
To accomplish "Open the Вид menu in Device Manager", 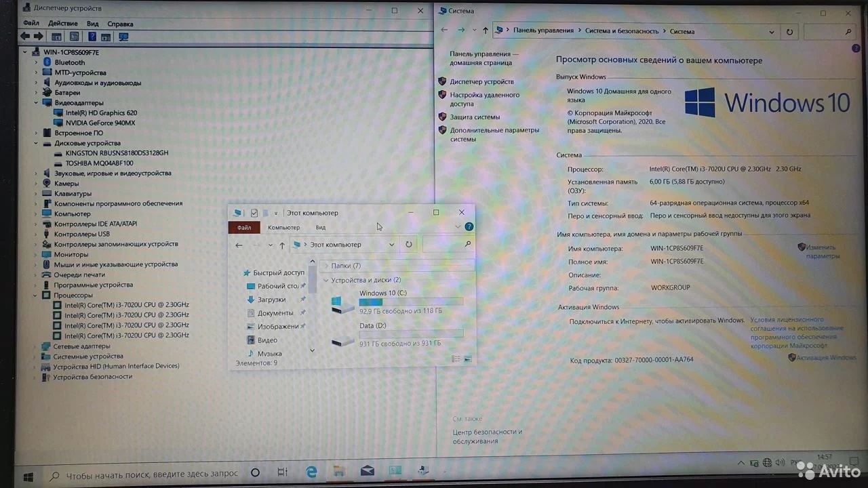I will pos(93,24).
